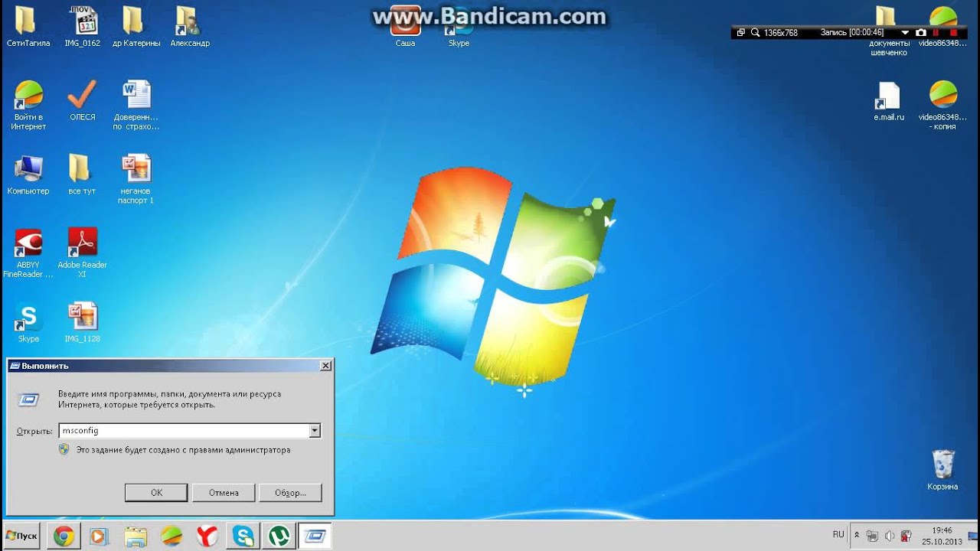The width and height of the screenshot is (980, 551).
Task: Pause the Bandicam recording
Action: point(936,33)
